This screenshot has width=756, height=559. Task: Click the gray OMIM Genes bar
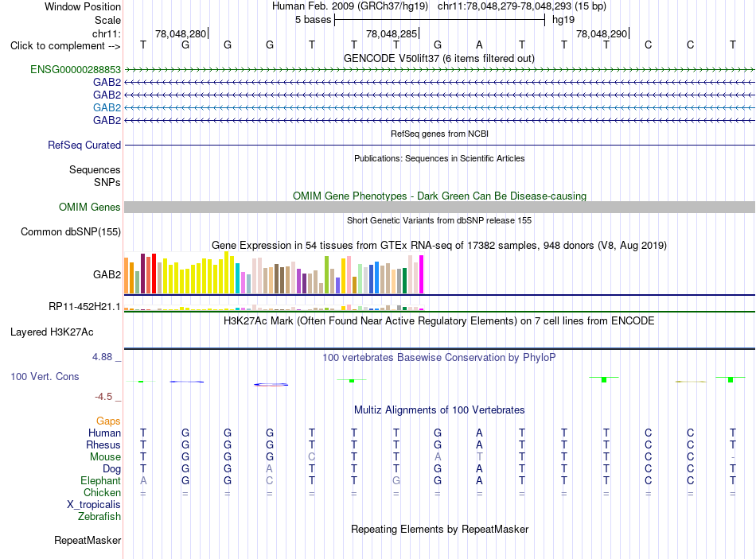pyautogui.click(x=439, y=208)
